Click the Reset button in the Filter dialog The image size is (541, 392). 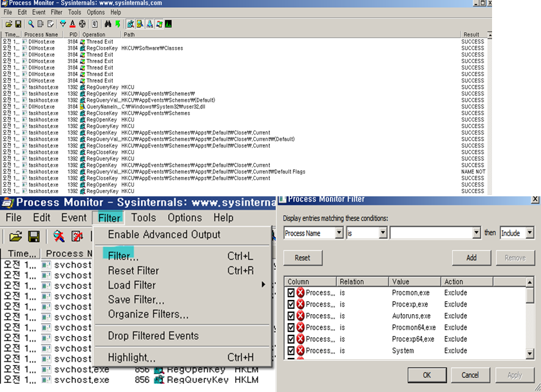(303, 258)
